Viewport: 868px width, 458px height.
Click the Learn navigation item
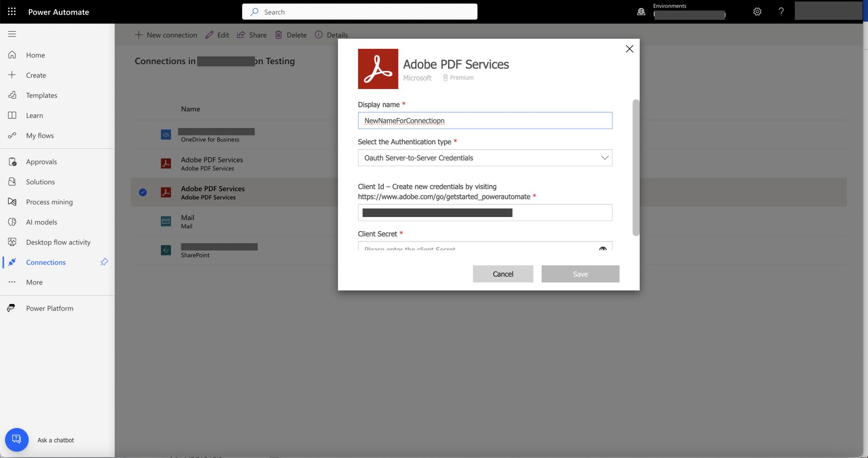click(x=34, y=116)
